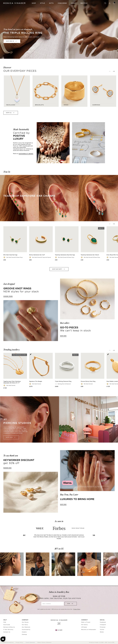Open the Gifts menu
Screen dimensions: 118x644
point(51,3)
